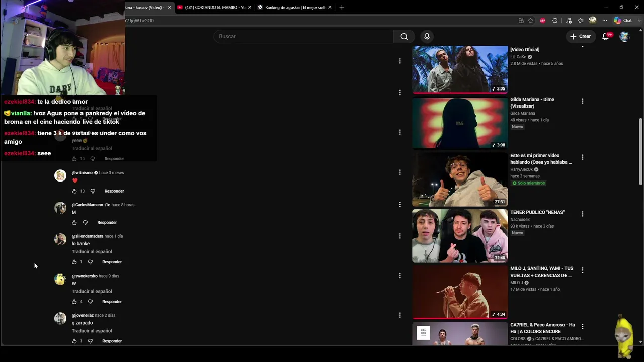Dislike the 'lo banke' comment
The width and height of the screenshot is (644, 362).
click(91, 262)
